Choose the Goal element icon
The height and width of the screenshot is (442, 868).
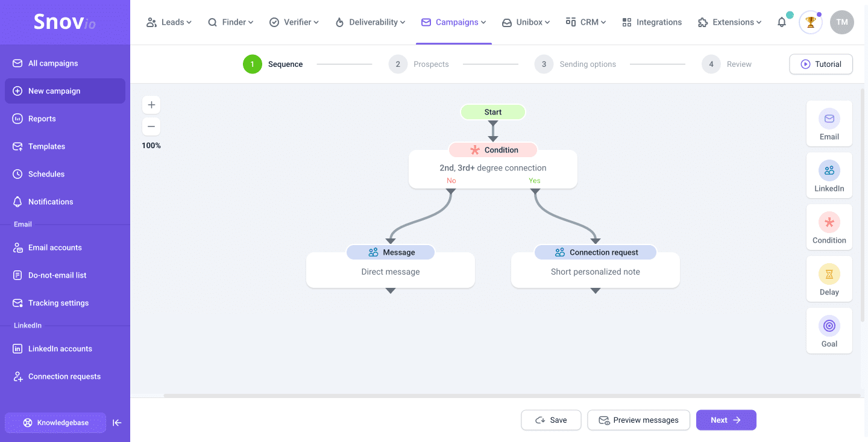tap(829, 326)
